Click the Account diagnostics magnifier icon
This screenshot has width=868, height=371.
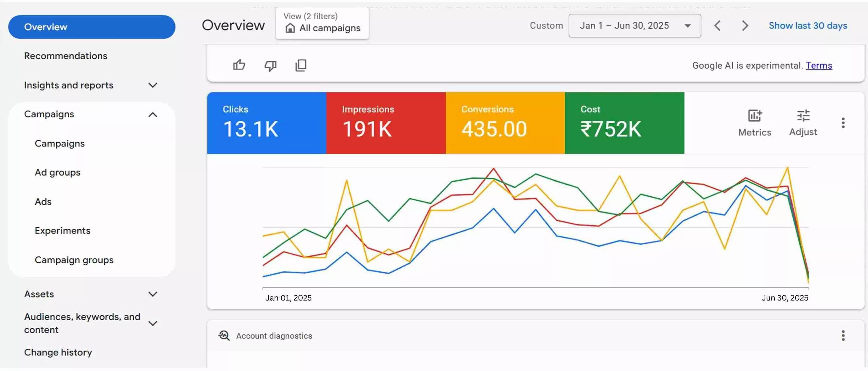[224, 335]
